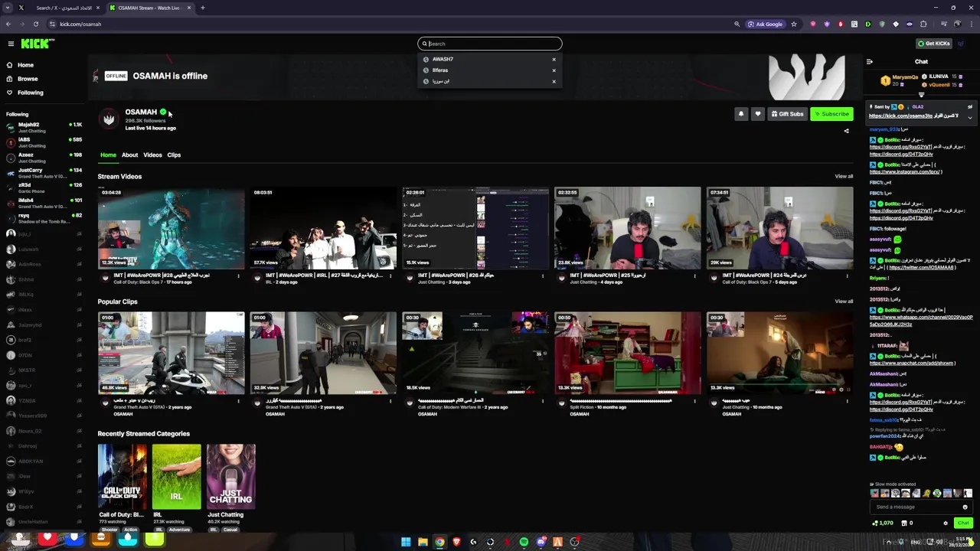This screenshot has width=980, height=551.
Task: Open Azeez channel in Following list
Action: click(44, 158)
